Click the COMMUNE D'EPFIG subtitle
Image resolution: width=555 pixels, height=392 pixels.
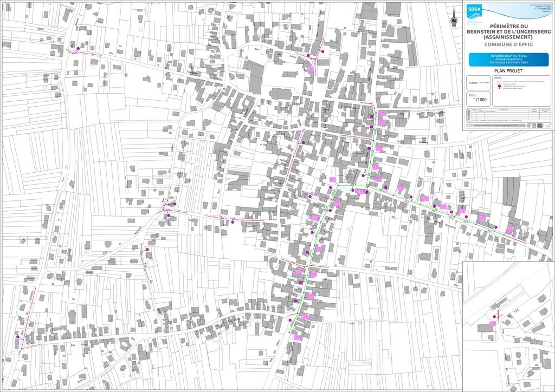coord(508,44)
